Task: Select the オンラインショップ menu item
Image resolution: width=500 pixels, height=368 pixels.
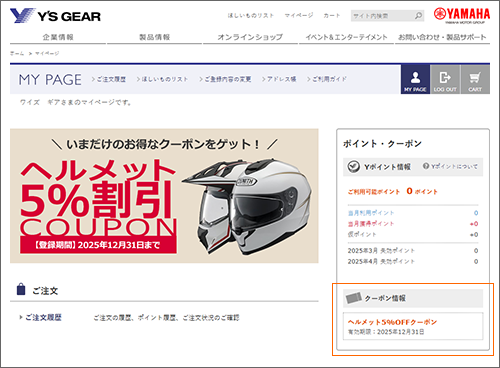Action: pos(250,37)
